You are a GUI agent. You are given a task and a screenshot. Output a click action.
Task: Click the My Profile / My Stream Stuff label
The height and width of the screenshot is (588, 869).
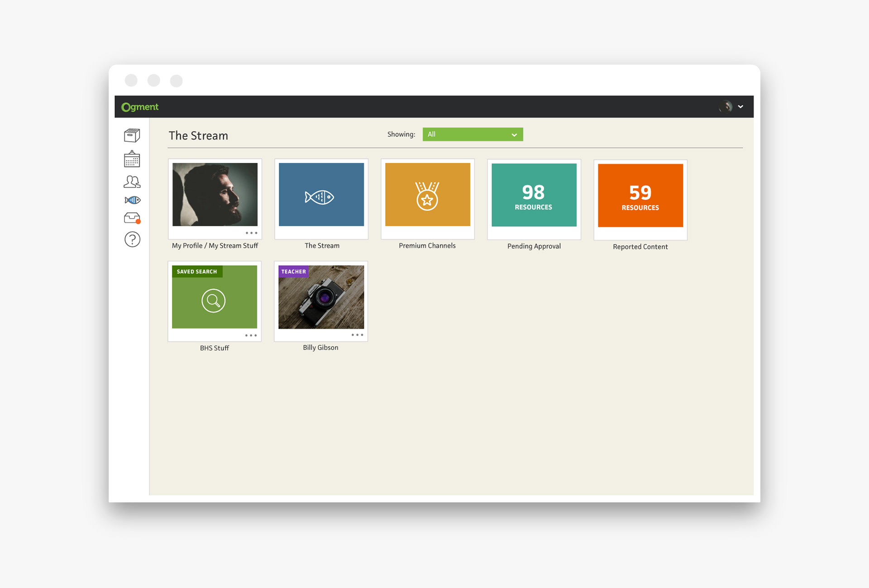(215, 246)
